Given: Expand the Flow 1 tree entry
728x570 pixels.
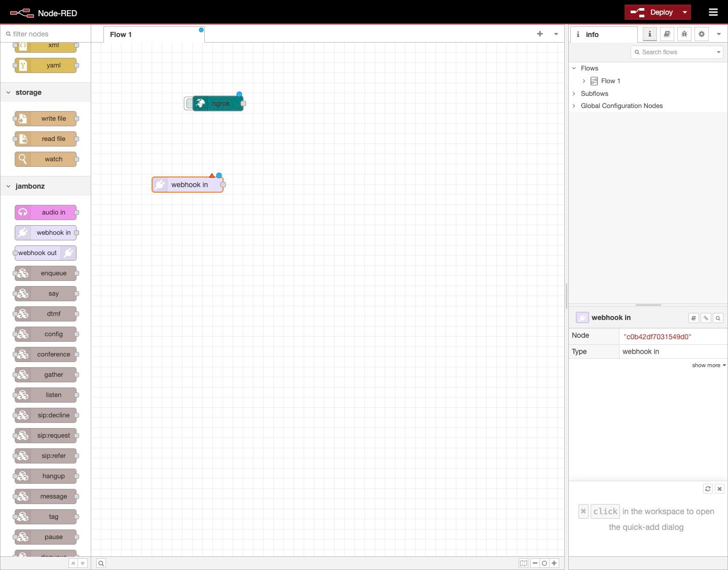Looking at the screenshot, I should coord(584,81).
